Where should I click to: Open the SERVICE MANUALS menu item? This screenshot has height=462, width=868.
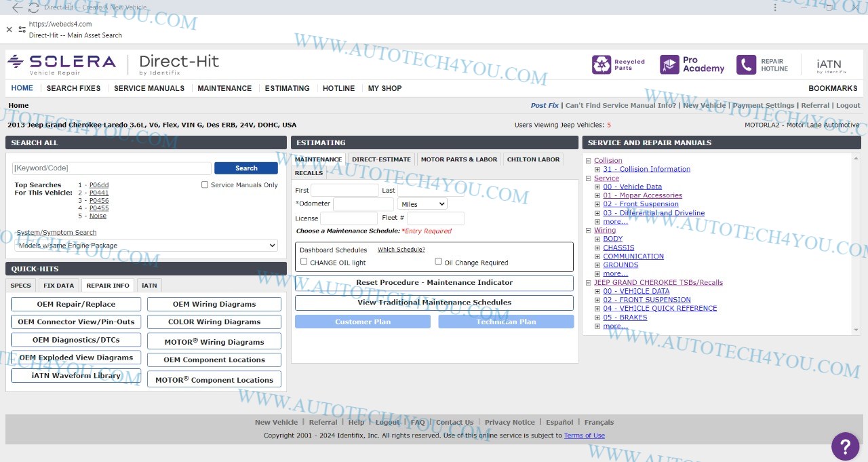(149, 88)
